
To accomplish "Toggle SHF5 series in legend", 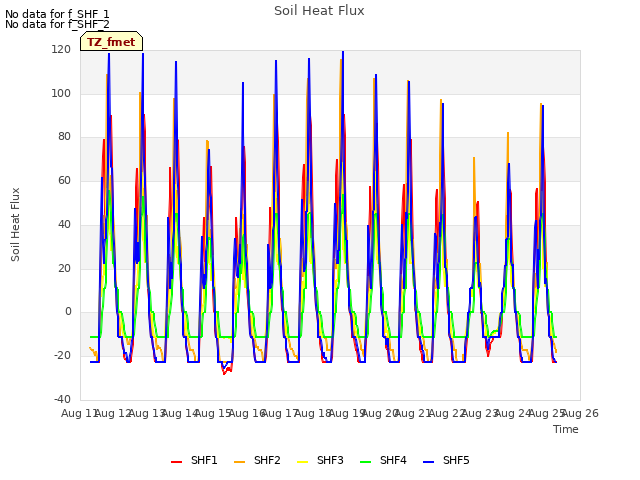I will pos(446,460).
